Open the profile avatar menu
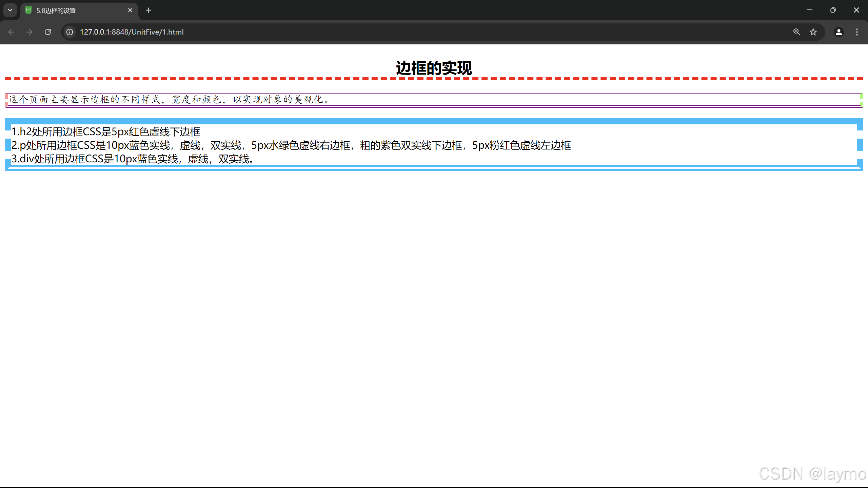Image resolution: width=868 pixels, height=488 pixels. [839, 32]
